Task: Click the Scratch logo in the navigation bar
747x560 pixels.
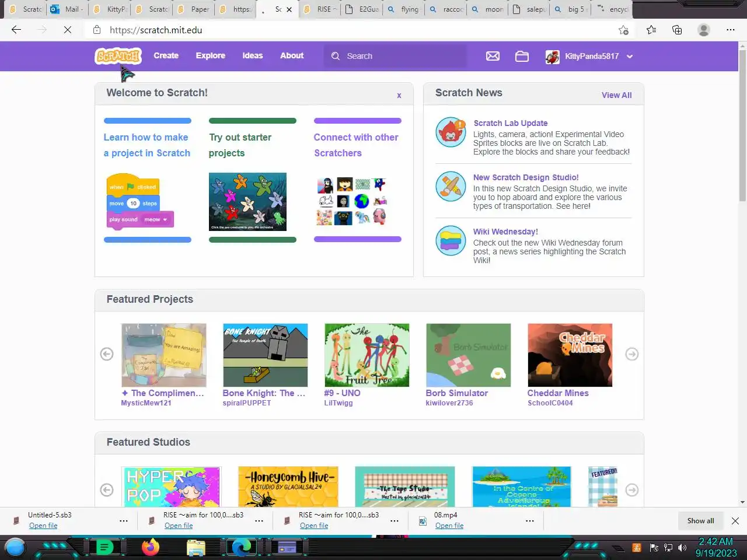Action: pyautogui.click(x=118, y=56)
